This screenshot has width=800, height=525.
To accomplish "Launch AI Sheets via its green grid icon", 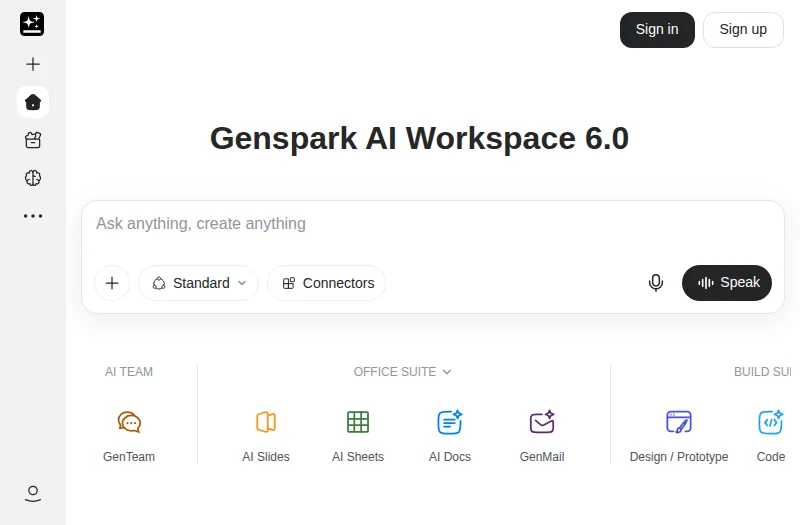I will click(358, 422).
